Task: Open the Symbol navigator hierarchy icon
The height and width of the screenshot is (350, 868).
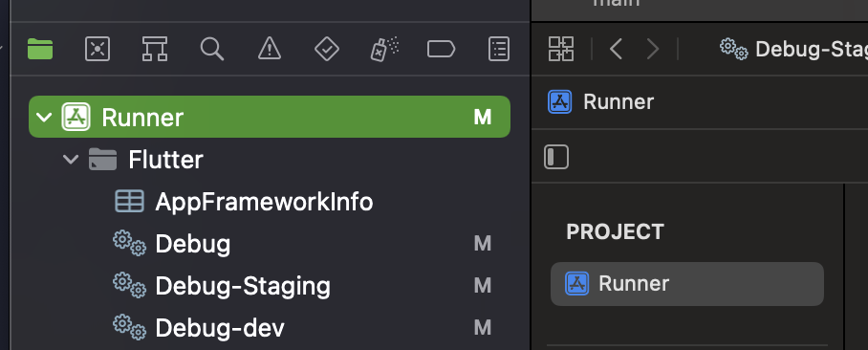Action: [x=155, y=50]
